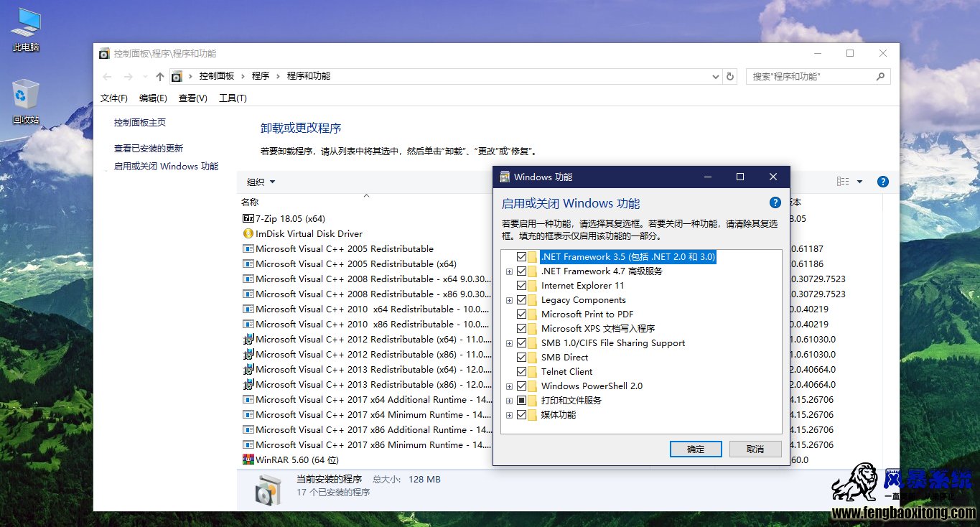Uncheck the Telnet Client checkbox
The height and width of the screenshot is (527, 980).
tap(521, 371)
